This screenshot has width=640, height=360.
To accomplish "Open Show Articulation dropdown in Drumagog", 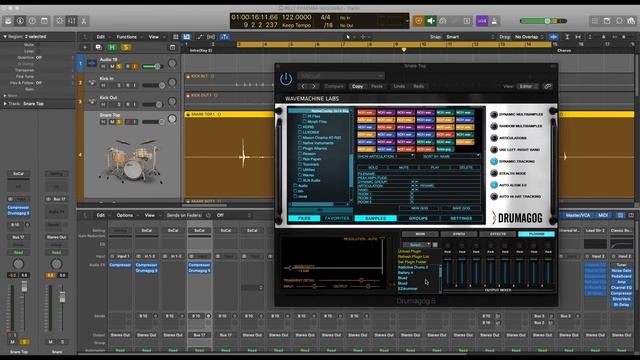I will 386,156.
